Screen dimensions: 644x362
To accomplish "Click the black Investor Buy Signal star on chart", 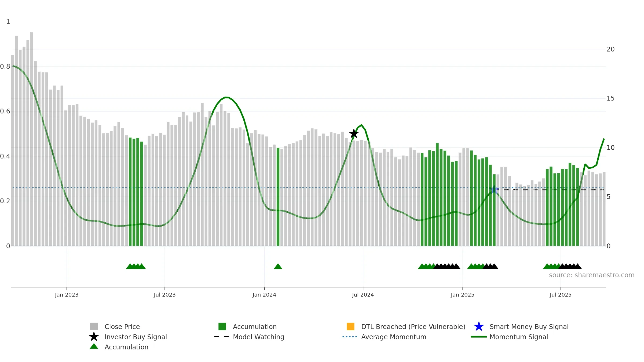I will coord(354,133).
